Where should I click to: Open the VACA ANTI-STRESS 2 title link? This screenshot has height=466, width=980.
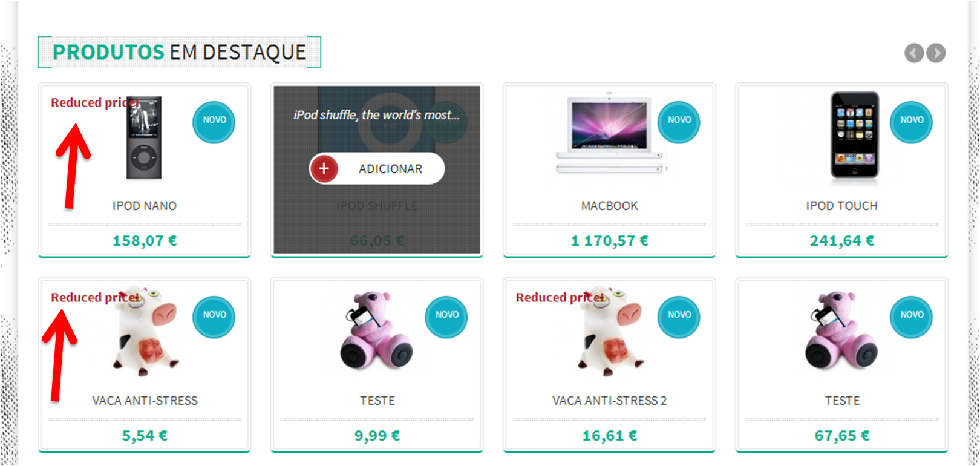(x=610, y=401)
